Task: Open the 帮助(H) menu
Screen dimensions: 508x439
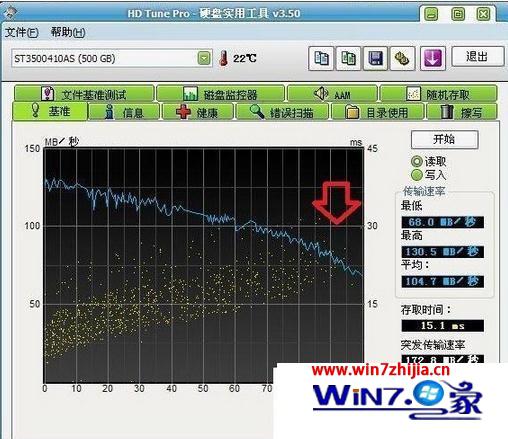Action: (x=68, y=32)
